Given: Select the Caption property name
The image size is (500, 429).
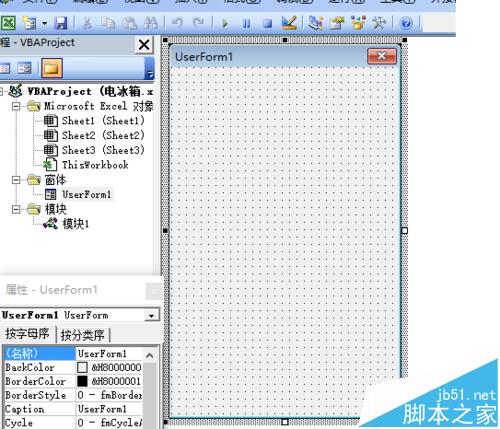Looking at the screenshot, I should (39, 409).
